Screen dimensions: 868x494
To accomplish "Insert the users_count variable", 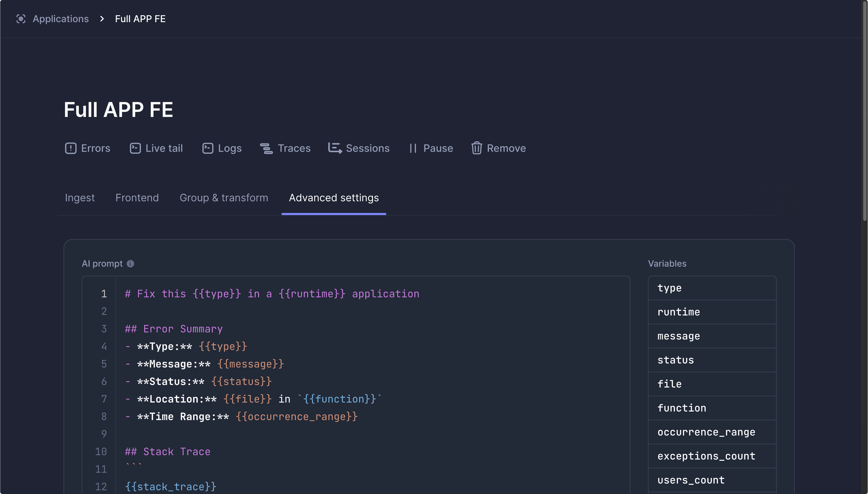I will [x=712, y=480].
